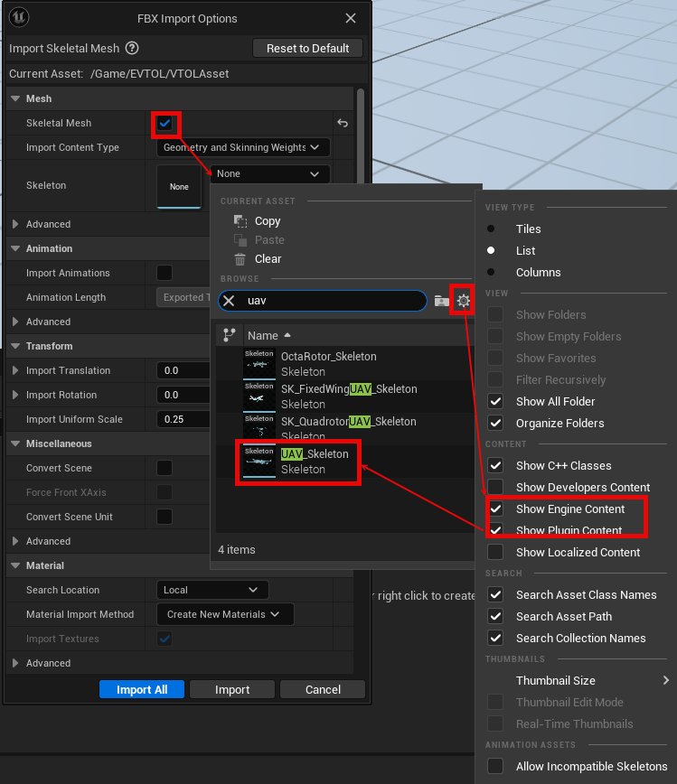
Task: Expand Import Translation row
Action: [x=15, y=370]
